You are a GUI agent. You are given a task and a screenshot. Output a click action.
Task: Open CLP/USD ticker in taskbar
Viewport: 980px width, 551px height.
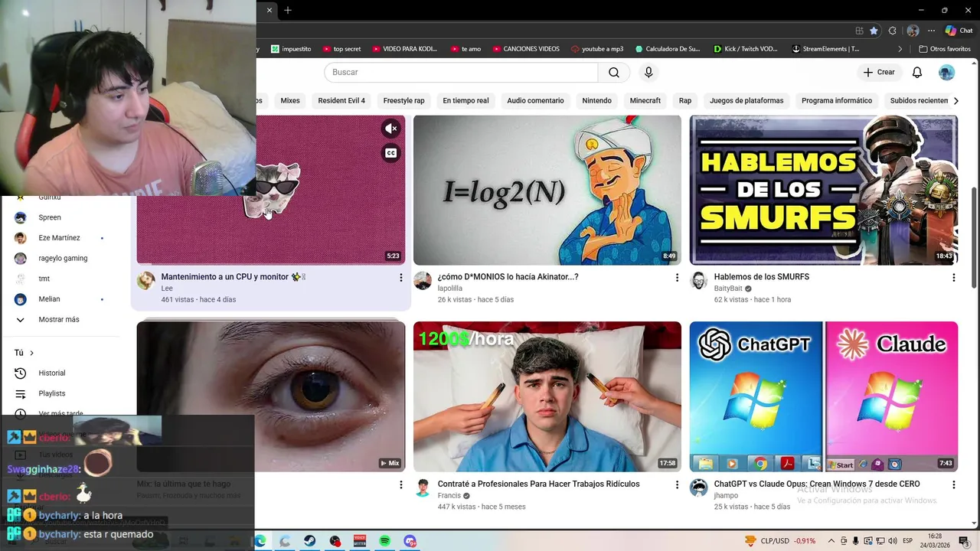click(780, 541)
